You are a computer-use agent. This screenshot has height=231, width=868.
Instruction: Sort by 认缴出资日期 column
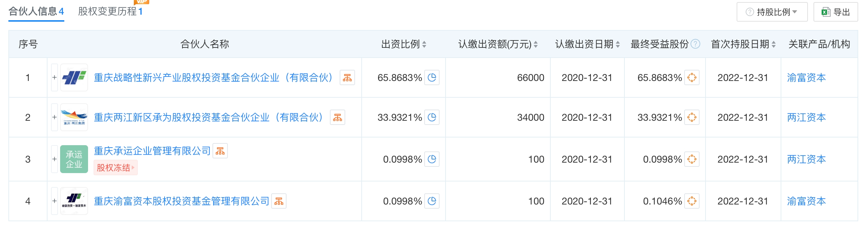(618, 44)
